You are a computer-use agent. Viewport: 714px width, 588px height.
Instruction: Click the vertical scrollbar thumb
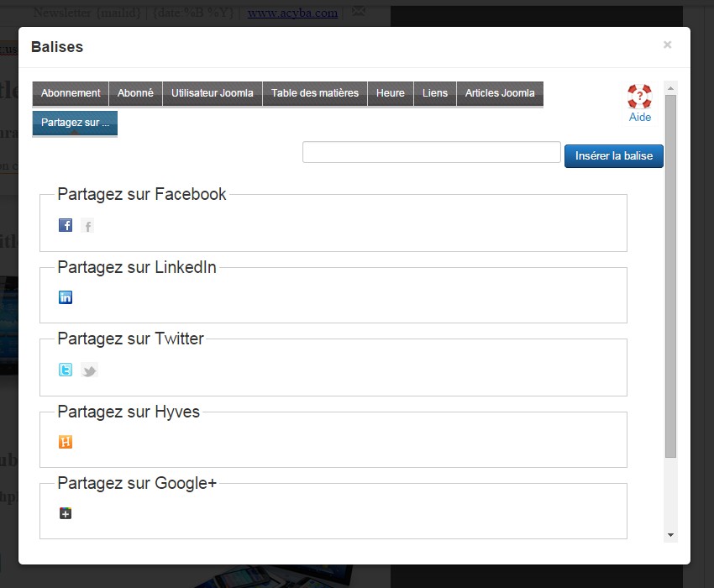[671, 276]
